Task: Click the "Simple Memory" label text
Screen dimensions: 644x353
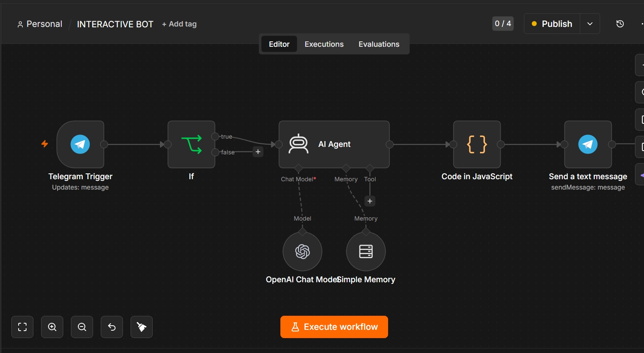Action: coord(366,280)
